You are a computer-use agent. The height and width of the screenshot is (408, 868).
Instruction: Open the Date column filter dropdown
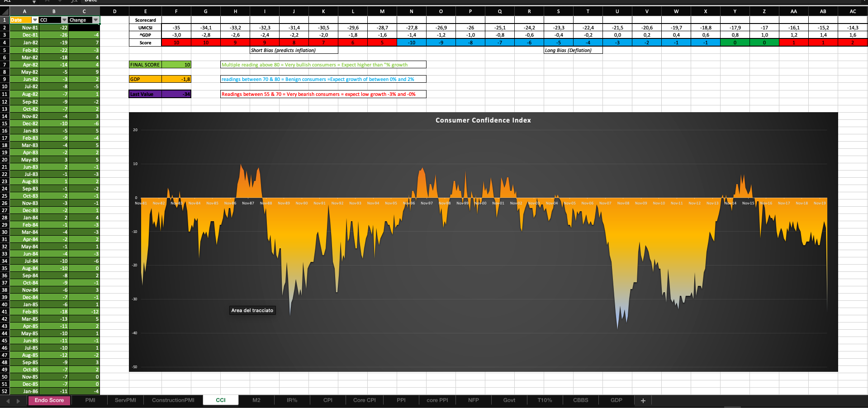pos(35,20)
